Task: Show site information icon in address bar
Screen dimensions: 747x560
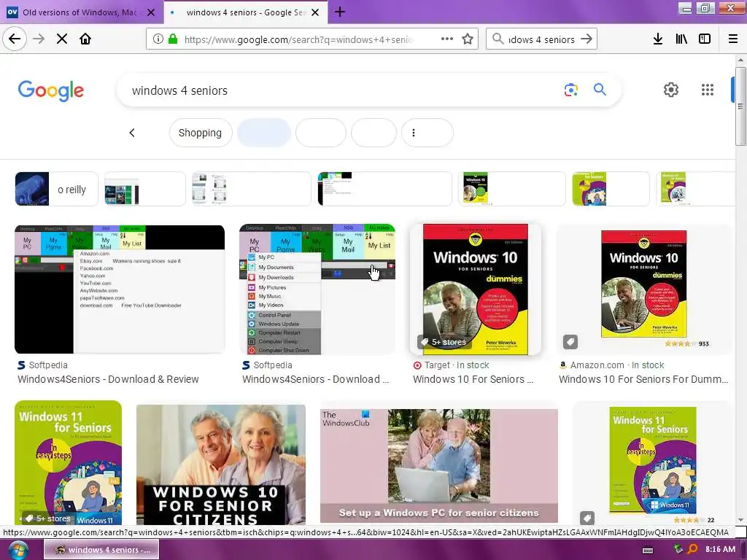Action: pos(158,39)
